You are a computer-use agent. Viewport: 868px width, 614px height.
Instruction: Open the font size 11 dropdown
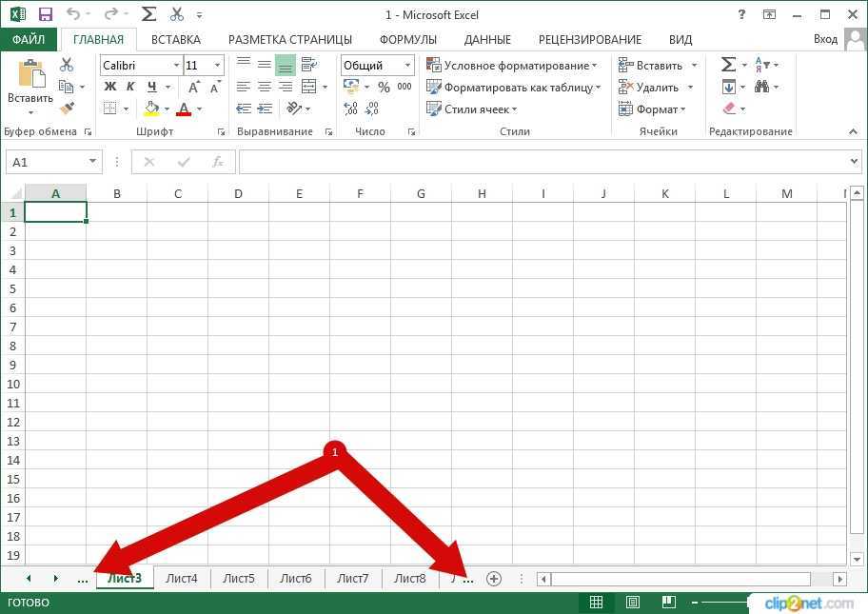tap(218, 66)
